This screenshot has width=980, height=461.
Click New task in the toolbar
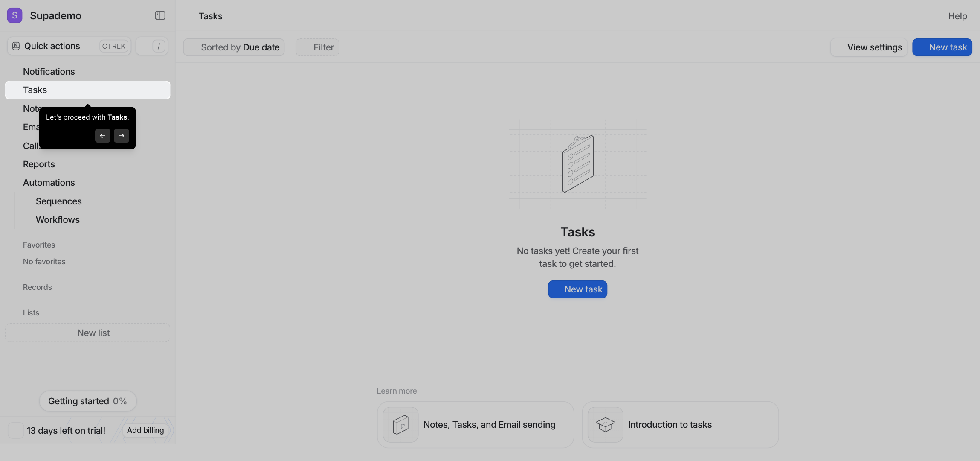(x=942, y=47)
